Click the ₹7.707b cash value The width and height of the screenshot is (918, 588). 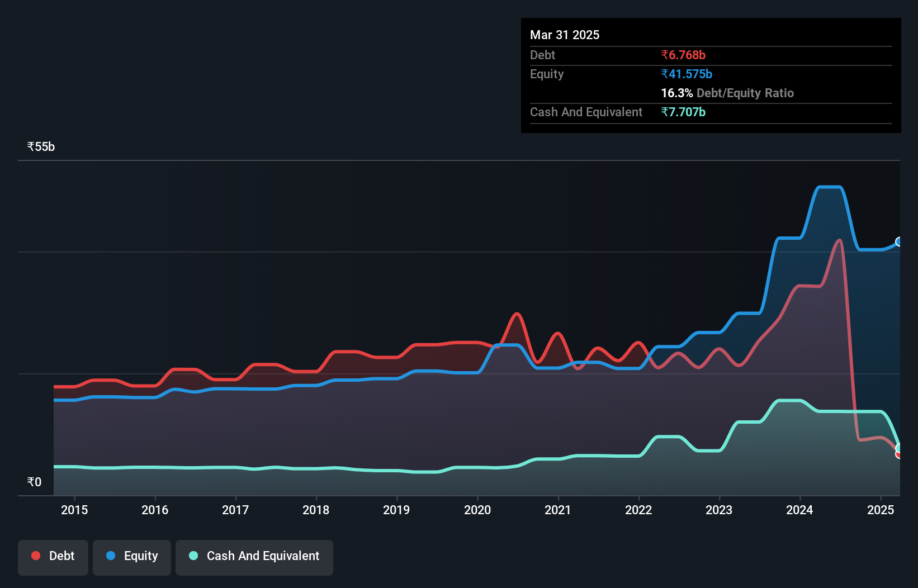click(x=683, y=112)
